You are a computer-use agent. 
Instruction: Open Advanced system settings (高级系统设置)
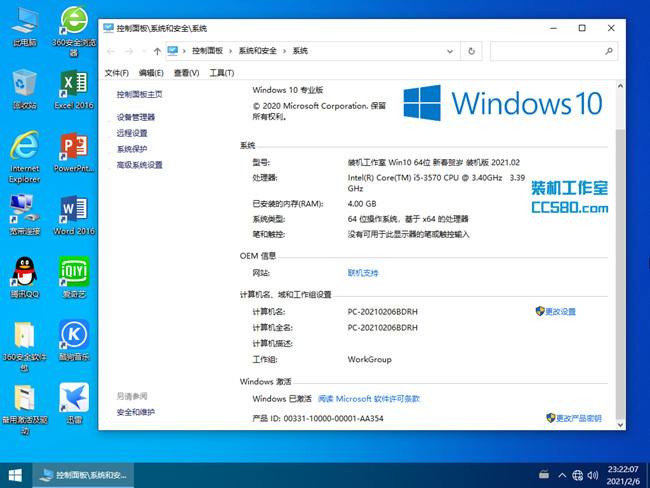click(139, 165)
